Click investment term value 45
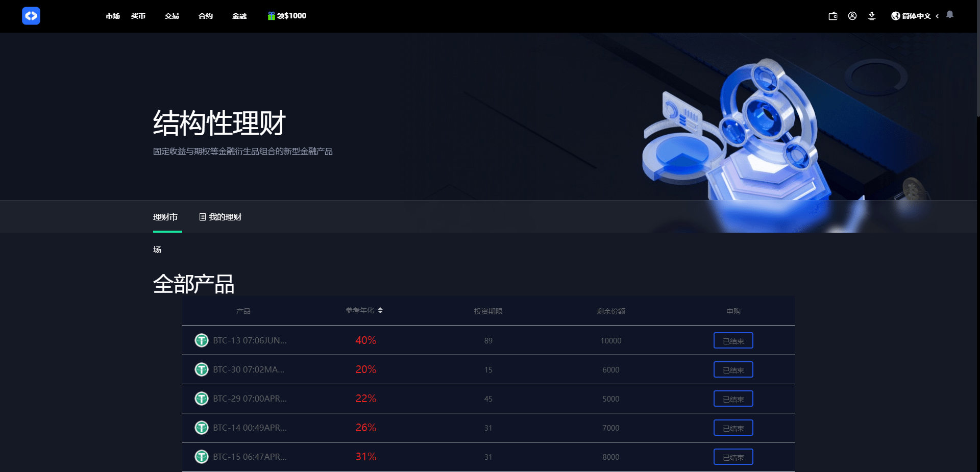The height and width of the screenshot is (472, 980). pos(488,399)
